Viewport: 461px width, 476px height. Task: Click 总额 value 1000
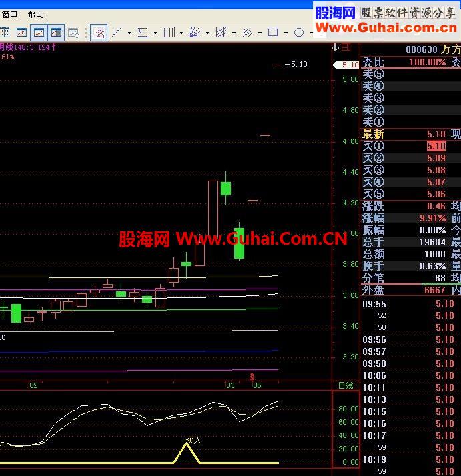coord(435,254)
